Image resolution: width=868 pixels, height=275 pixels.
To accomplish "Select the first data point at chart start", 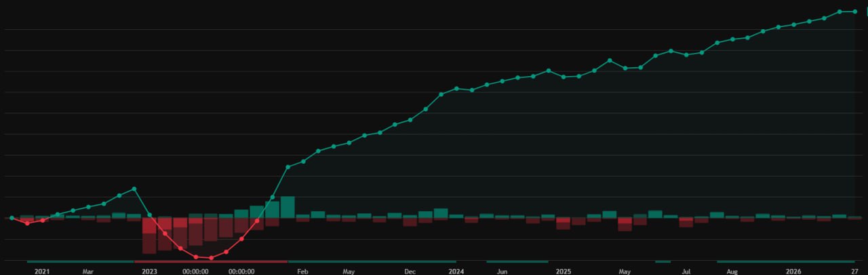I will 12,218.
